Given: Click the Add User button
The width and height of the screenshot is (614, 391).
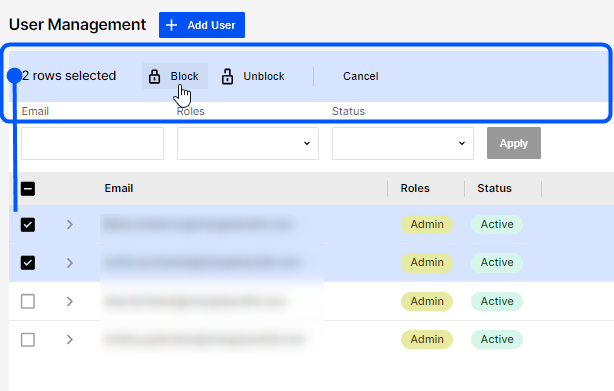Looking at the screenshot, I should point(202,25).
